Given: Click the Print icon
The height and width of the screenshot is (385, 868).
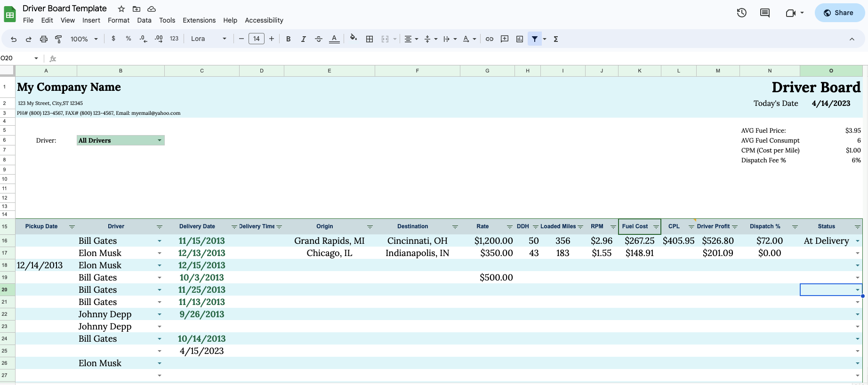Looking at the screenshot, I should pyautogui.click(x=44, y=39).
